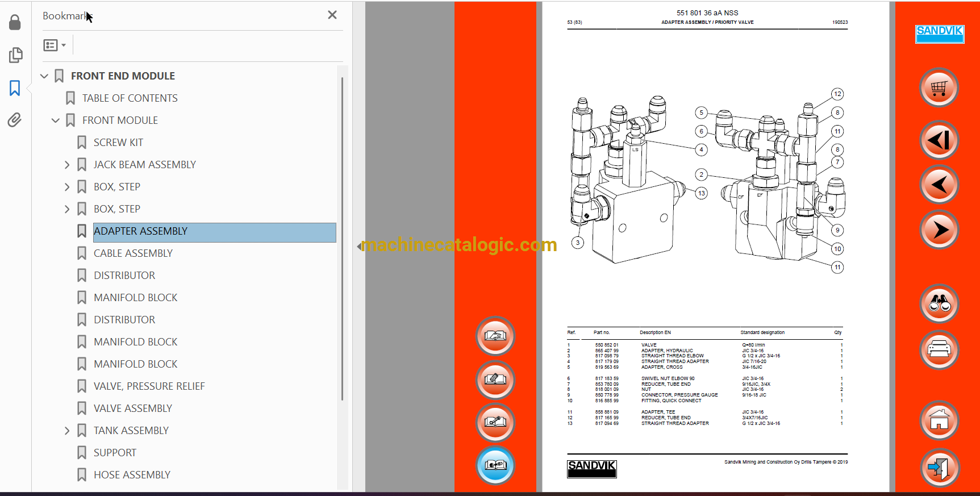Close the Bookmarks panel
Screen dimensions: 980x496
coord(332,15)
